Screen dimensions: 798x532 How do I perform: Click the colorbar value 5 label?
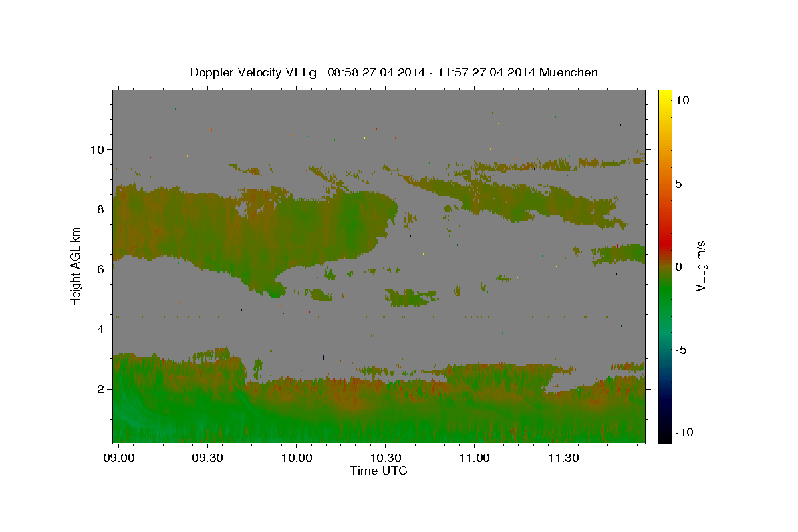(x=678, y=184)
